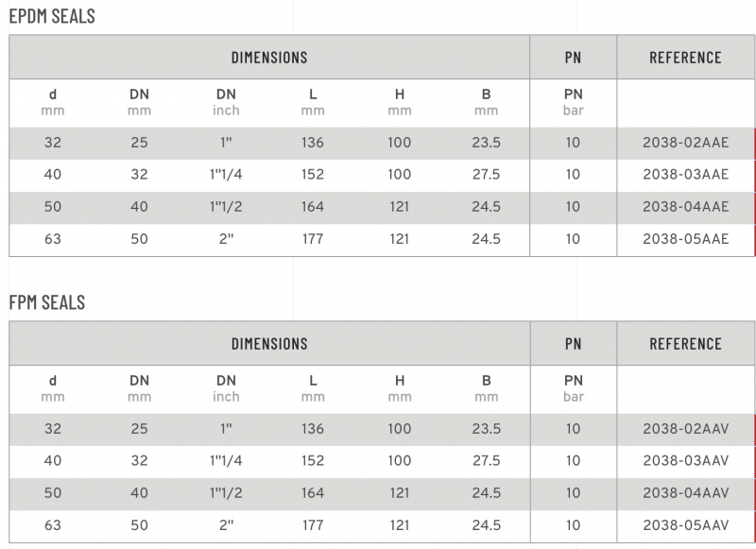This screenshot has width=756, height=549.
Task: Click the 27.5 B value in FPM table
Action: [486, 461]
